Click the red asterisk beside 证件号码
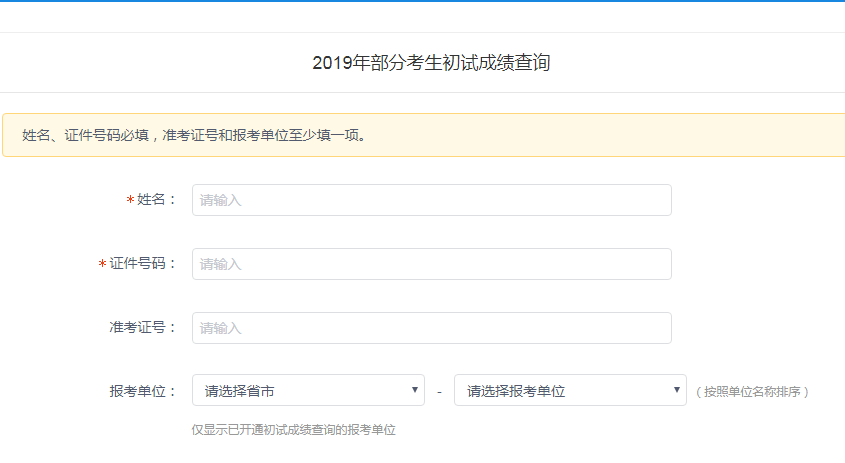This screenshot has height=463, width=845. [x=102, y=265]
